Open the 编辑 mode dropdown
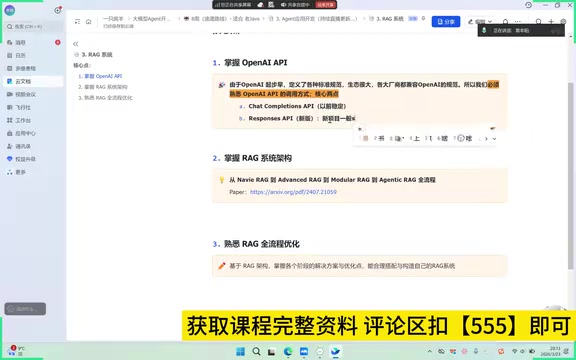The image size is (576, 360). [x=480, y=22]
